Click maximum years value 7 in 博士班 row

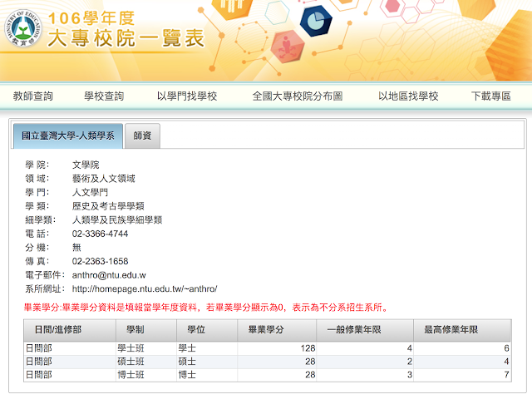[x=462, y=375]
